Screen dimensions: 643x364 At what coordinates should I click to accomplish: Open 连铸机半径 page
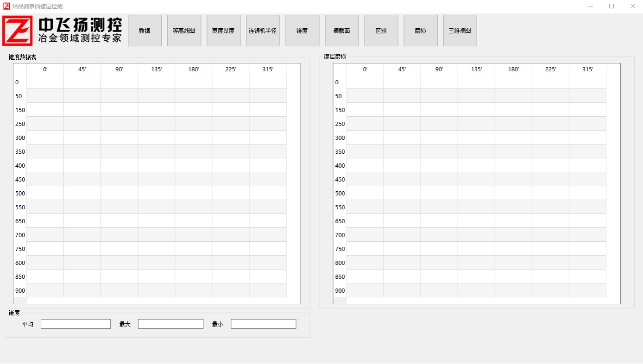pos(263,31)
